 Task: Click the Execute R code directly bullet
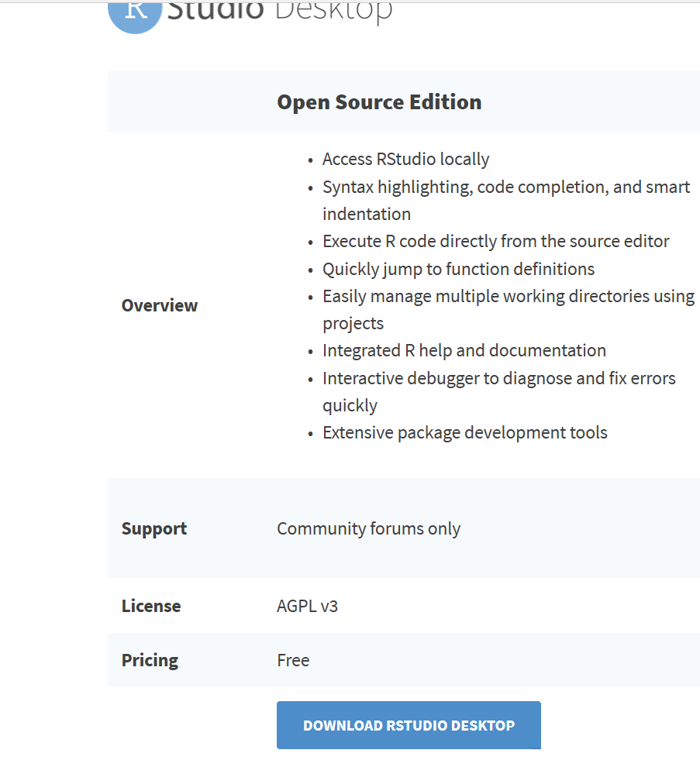coord(495,241)
